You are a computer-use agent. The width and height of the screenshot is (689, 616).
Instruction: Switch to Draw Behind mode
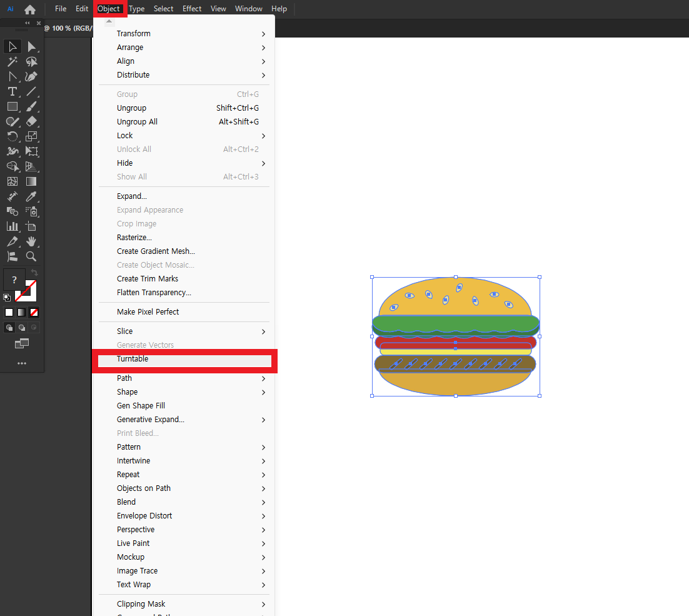coord(21,327)
